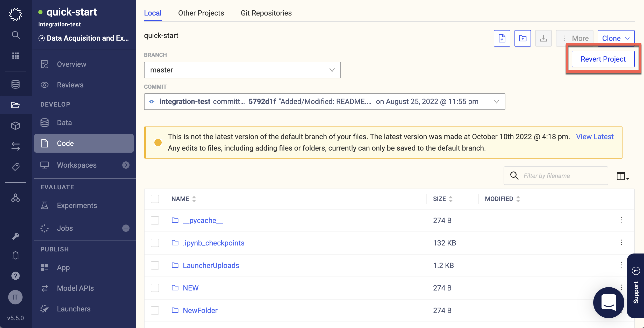Open the IT user avatar

(15, 297)
